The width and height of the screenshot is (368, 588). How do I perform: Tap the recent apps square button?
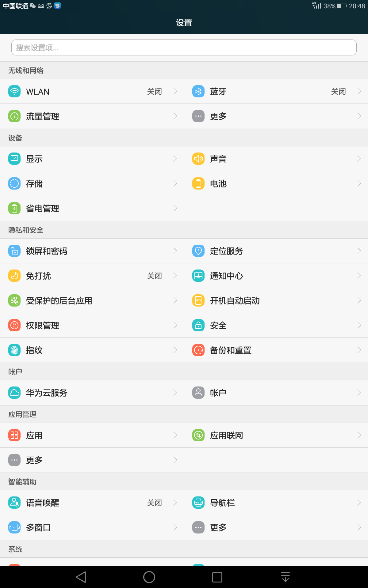pos(217,577)
